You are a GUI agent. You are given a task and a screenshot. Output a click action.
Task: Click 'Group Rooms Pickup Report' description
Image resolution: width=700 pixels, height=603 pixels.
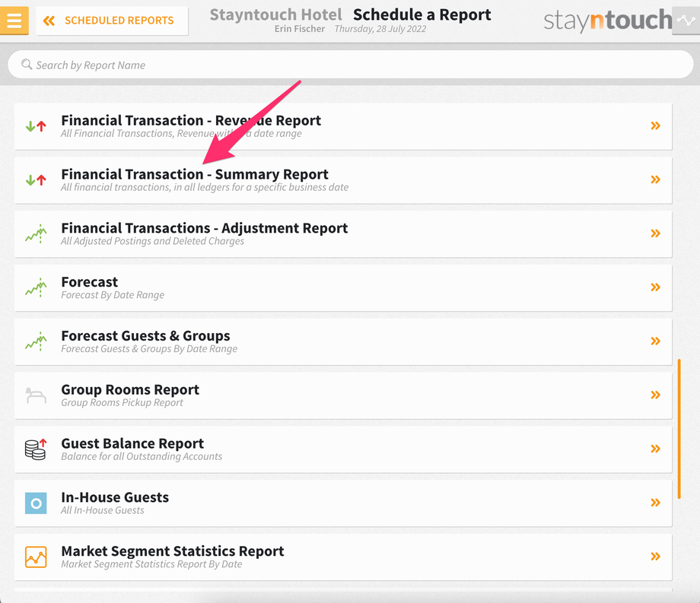tap(122, 403)
